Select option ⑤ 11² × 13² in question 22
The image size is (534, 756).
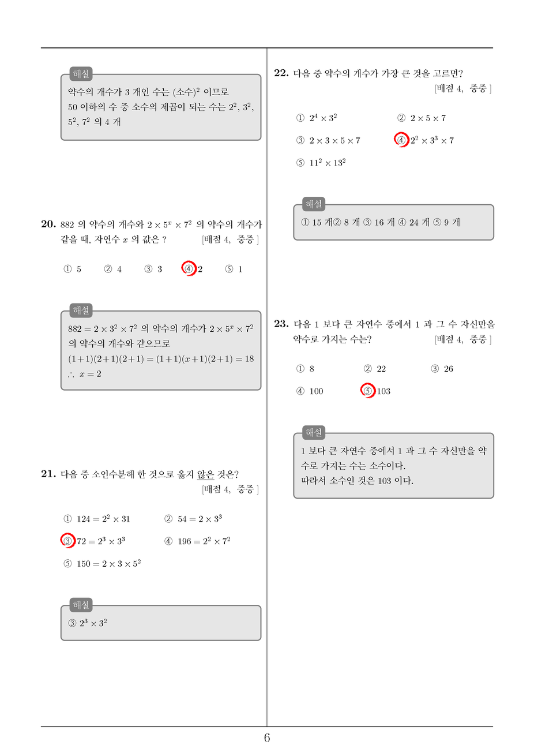[321, 163]
